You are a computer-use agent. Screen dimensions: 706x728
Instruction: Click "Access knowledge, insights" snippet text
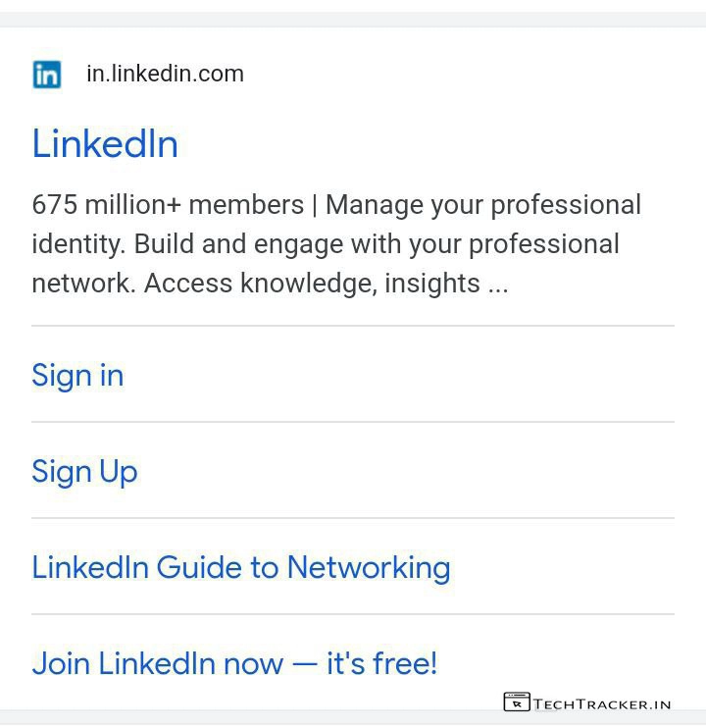coord(312,284)
